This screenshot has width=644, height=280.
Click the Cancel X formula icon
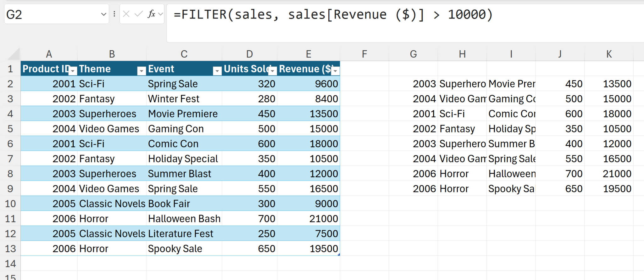126,14
